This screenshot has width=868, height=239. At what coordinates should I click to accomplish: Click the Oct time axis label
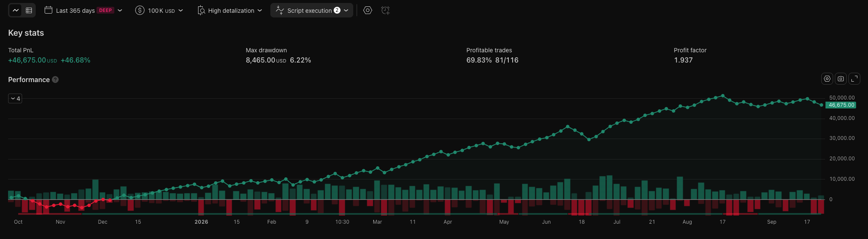[x=18, y=222]
